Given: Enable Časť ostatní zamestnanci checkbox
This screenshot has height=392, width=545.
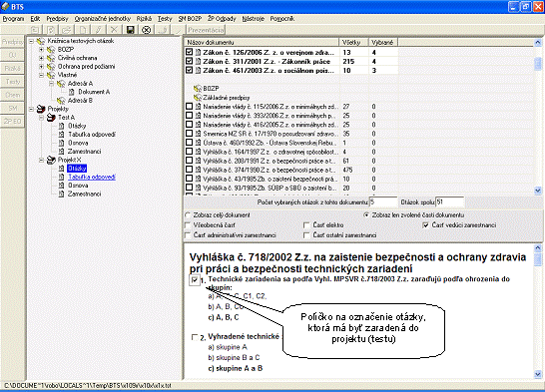Looking at the screenshot, I should coord(306,235).
